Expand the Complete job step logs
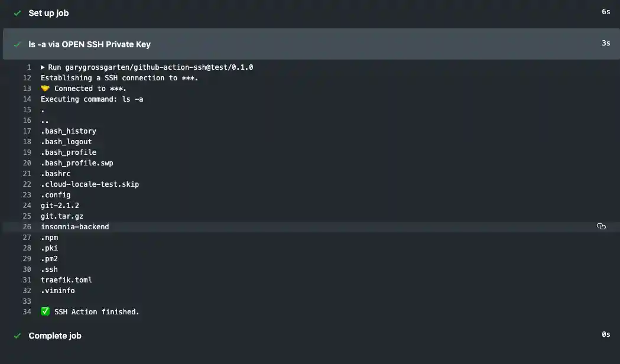Screen dimensions: 620x364 coord(55,336)
